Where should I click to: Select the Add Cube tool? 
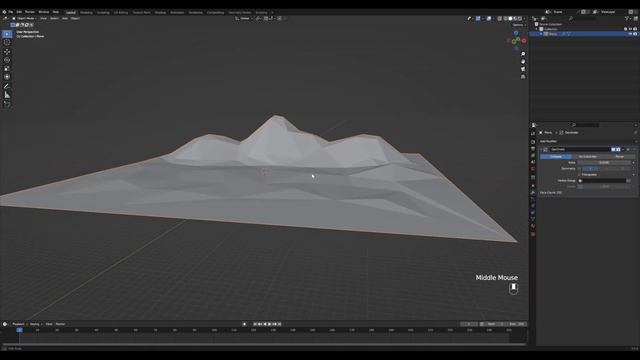pyautogui.click(x=7, y=104)
